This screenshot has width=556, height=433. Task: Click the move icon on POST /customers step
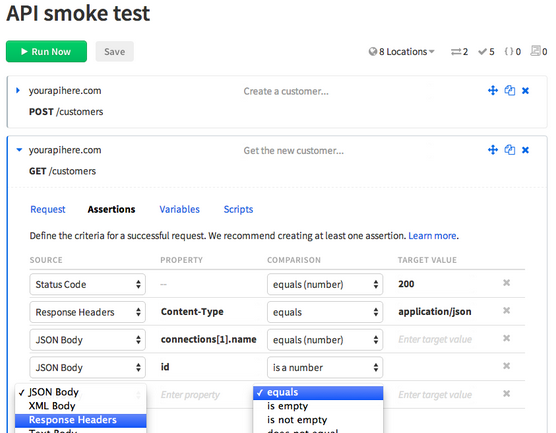[493, 91]
